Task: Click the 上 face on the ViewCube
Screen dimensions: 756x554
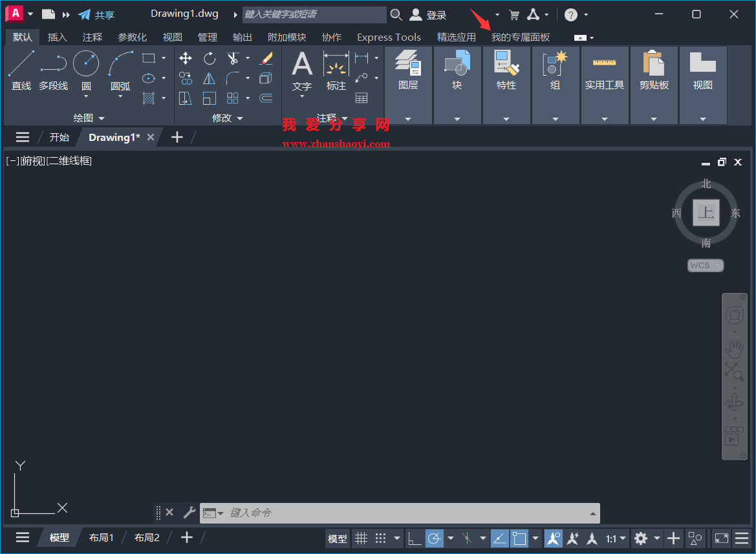Action: coord(706,213)
